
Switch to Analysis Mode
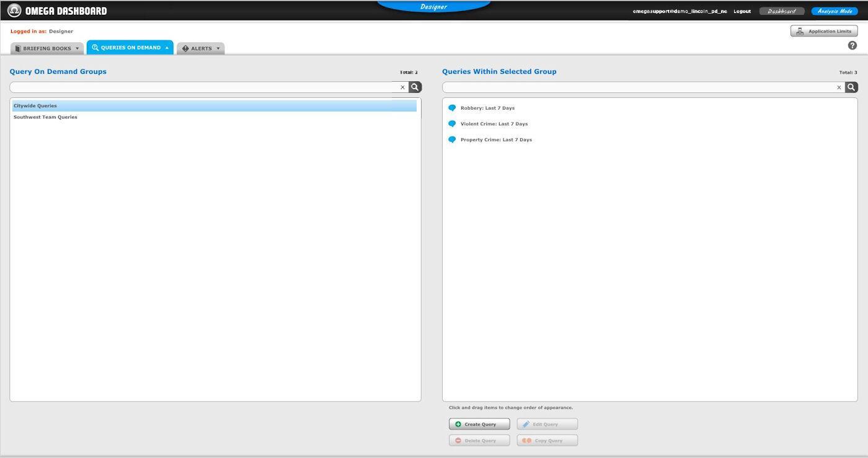click(834, 11)
